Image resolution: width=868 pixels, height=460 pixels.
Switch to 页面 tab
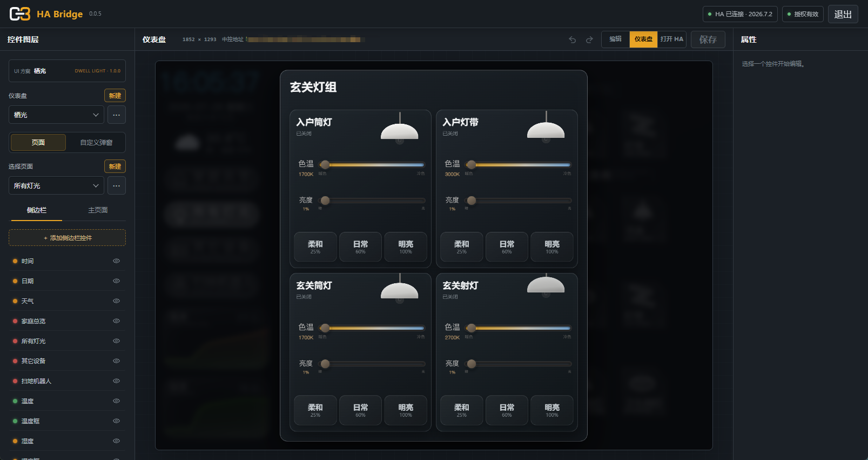click(x=38, y=143)
